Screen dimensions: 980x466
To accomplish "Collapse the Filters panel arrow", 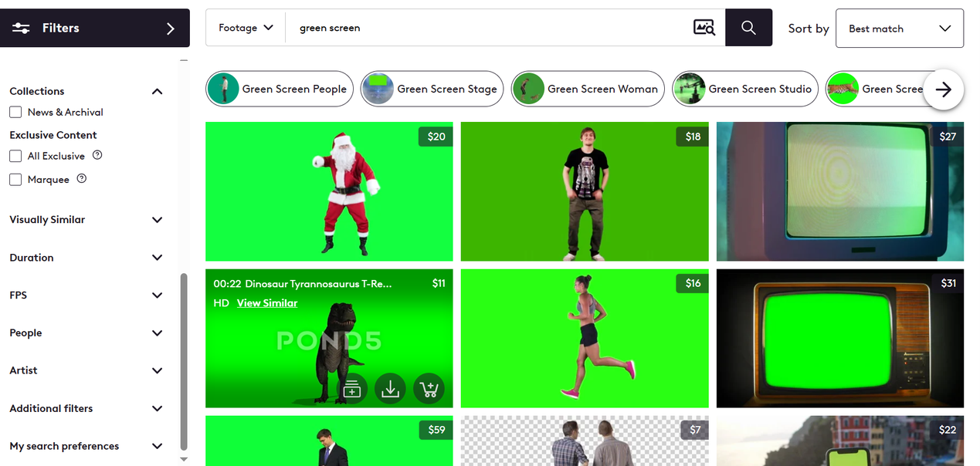I will [171, 29].
